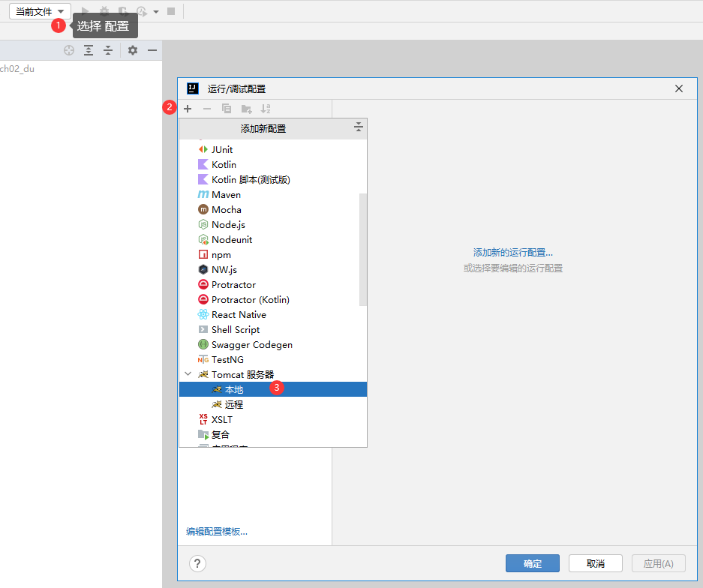Click the collapse icon in 添加新配置 header

[x=358, y=128]
